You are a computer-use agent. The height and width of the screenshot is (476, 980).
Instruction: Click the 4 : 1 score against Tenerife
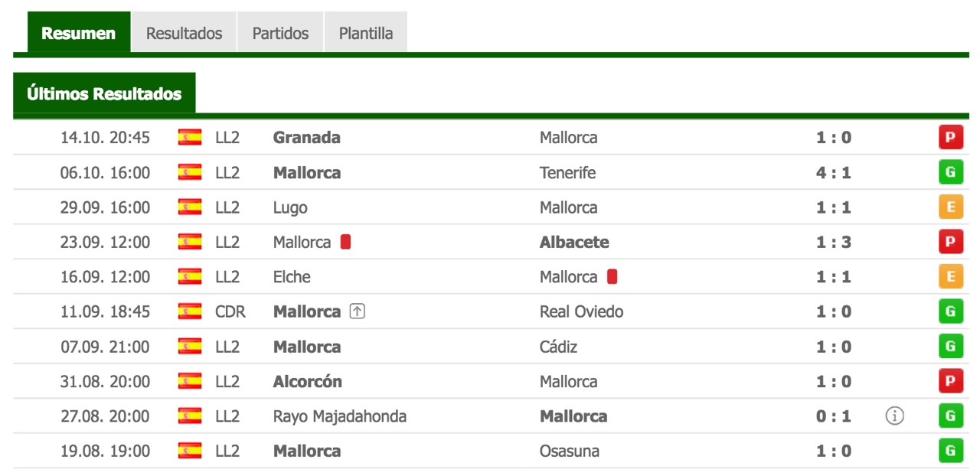point(833,172)
